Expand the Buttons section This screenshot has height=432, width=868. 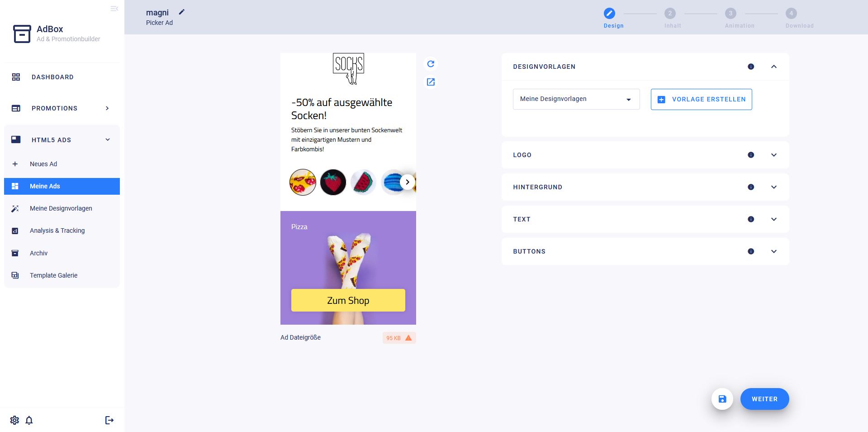(x=774, y=251)
